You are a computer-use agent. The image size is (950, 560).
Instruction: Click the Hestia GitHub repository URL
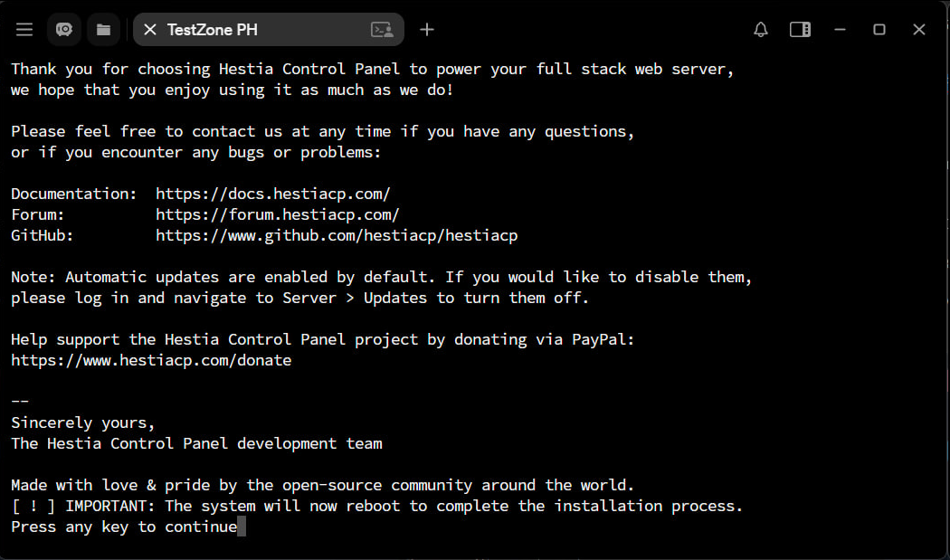click(x=337, y=235)
